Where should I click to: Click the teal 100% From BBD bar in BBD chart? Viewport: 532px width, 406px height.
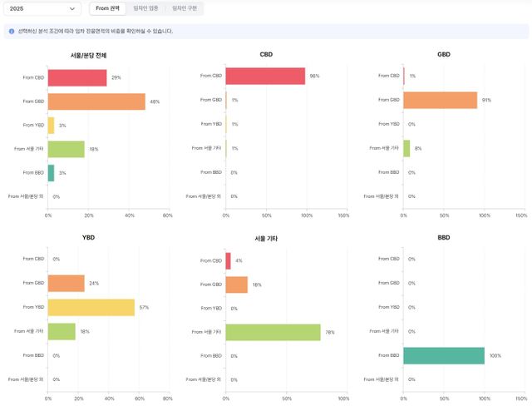[444, 355]
